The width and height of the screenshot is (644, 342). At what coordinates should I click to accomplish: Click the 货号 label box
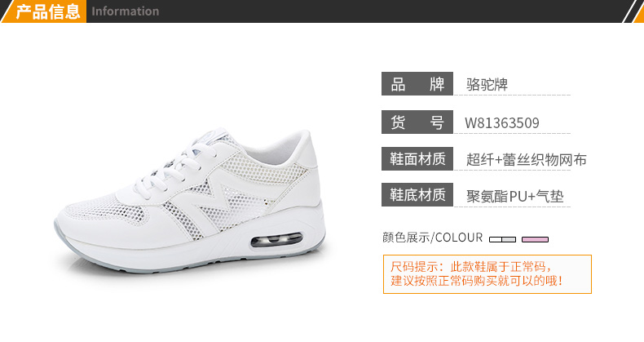pos(417,122)
